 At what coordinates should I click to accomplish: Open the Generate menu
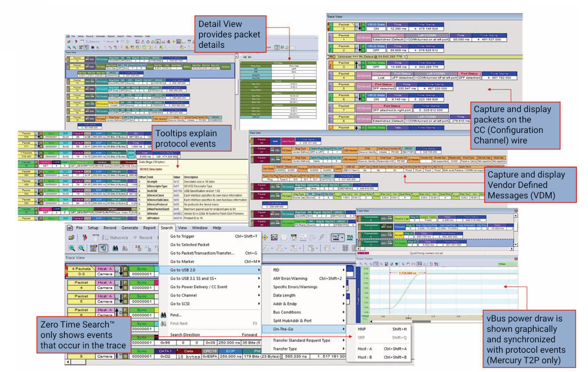[x=130, y=227]
